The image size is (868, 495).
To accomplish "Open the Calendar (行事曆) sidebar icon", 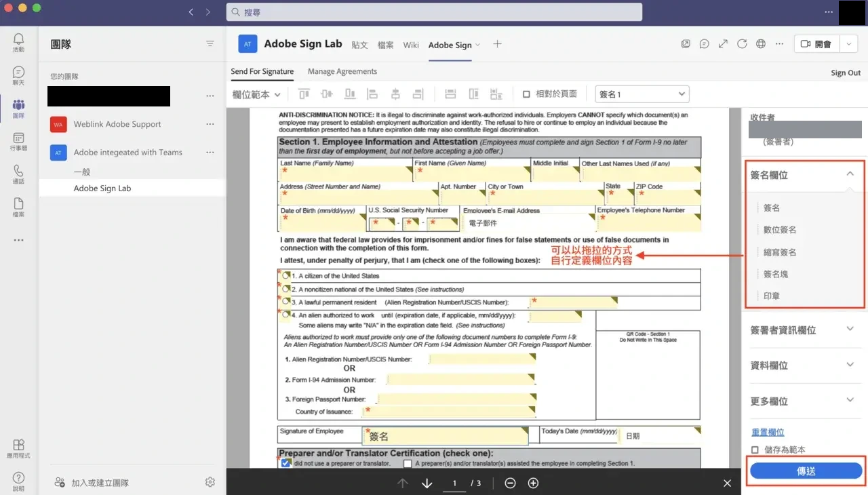I will pyautogui.click(x=18, y=141).
